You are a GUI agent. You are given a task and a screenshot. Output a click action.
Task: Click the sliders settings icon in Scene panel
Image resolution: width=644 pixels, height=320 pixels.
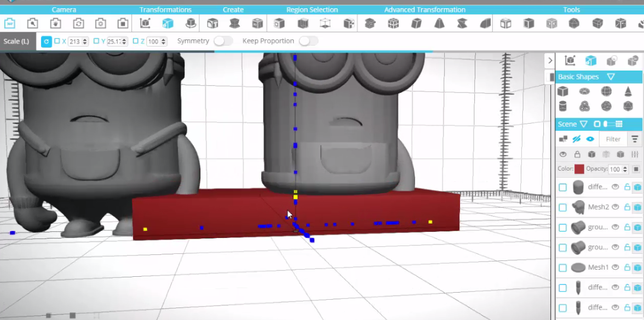[x=635, y=154]
